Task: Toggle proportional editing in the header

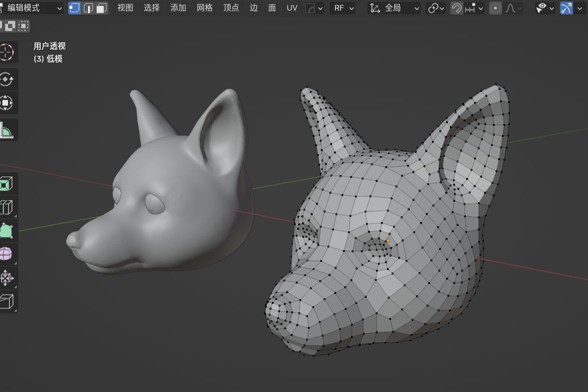Action: (x=495, y=8)
